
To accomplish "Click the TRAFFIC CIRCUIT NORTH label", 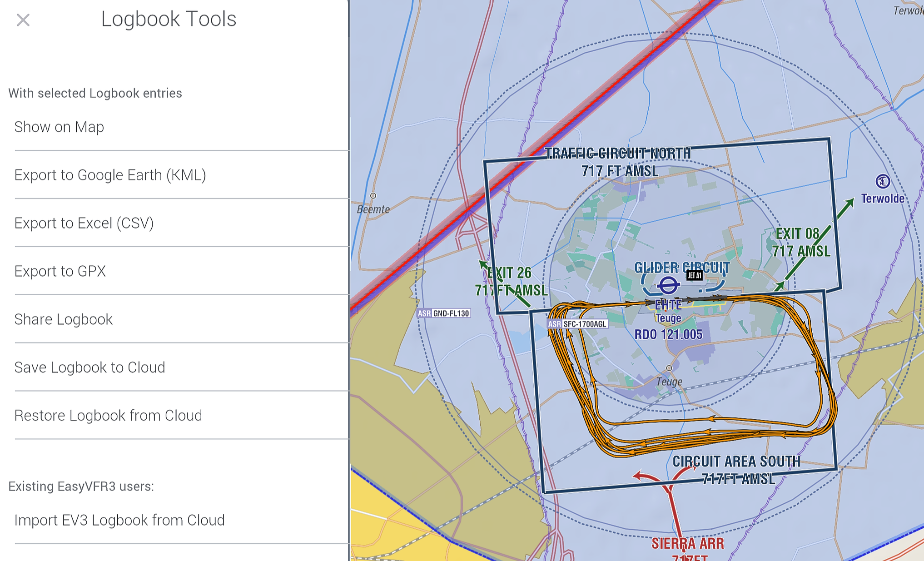I will 618,162.
